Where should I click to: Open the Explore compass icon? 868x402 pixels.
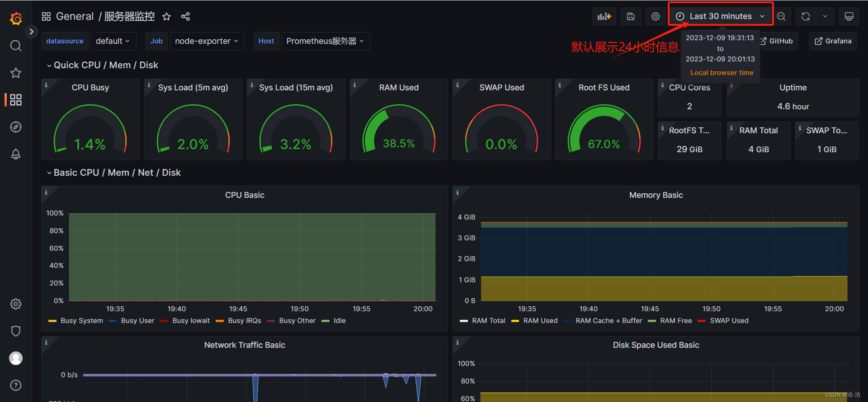16,127
